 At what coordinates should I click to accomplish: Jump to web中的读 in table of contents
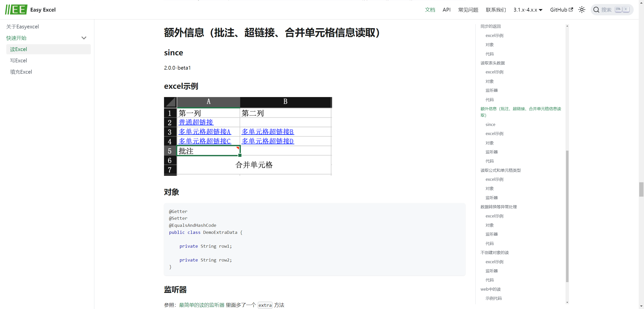[x=490, y=289]
